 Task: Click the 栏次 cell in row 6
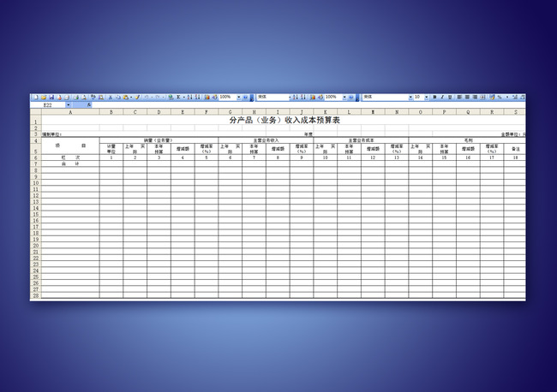tap(70, 157)
